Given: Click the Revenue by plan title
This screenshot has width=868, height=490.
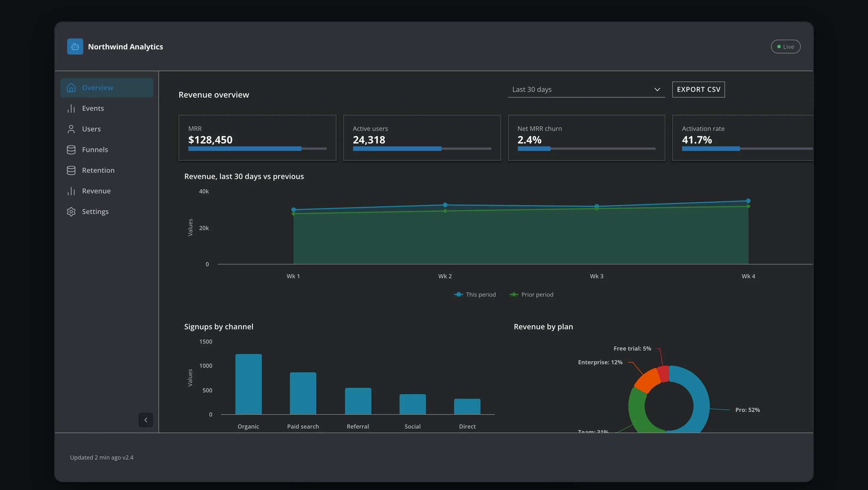Looking at the screenshot, I should point(543,327).
